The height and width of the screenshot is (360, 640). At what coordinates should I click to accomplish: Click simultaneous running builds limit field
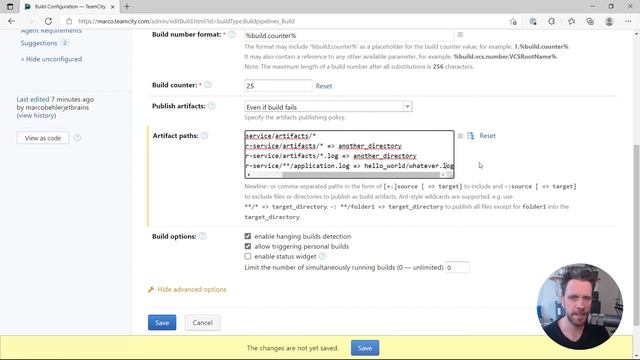point(457,267)
